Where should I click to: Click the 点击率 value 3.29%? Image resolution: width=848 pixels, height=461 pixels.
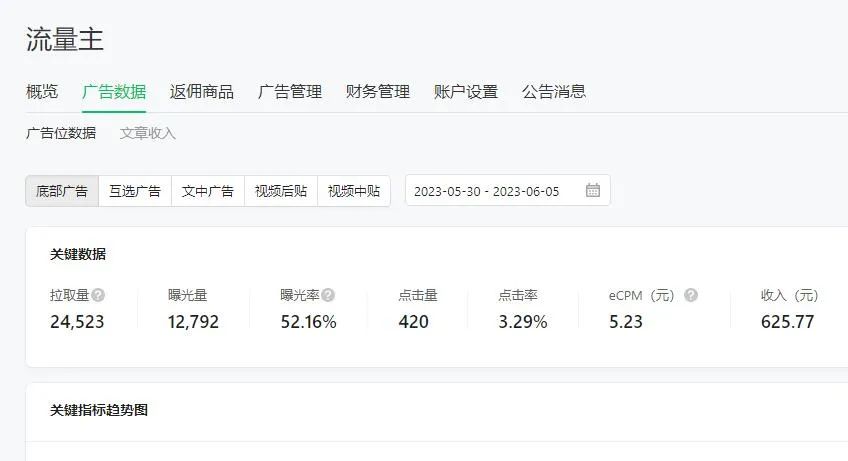coord(522,322)
